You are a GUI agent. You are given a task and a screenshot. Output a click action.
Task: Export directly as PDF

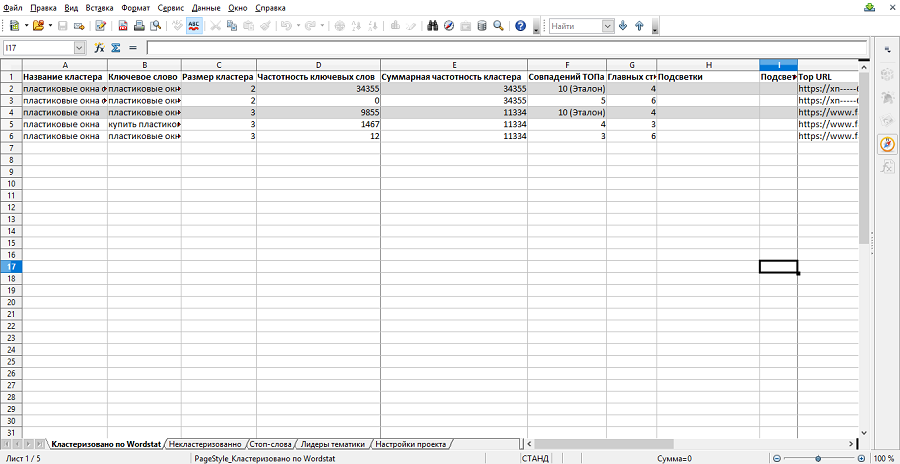coord(123,26)
